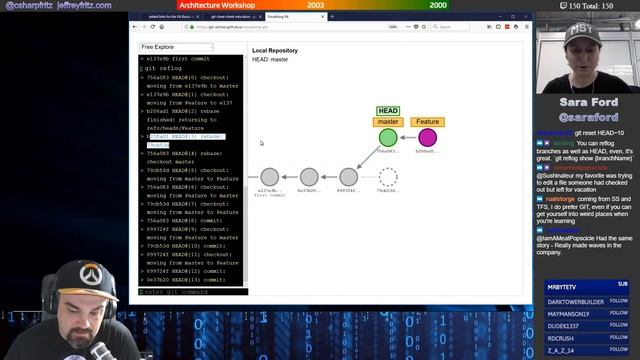
Task: Click the HEAD@{13} commit reflog entry
Action: tap(183, 280)
